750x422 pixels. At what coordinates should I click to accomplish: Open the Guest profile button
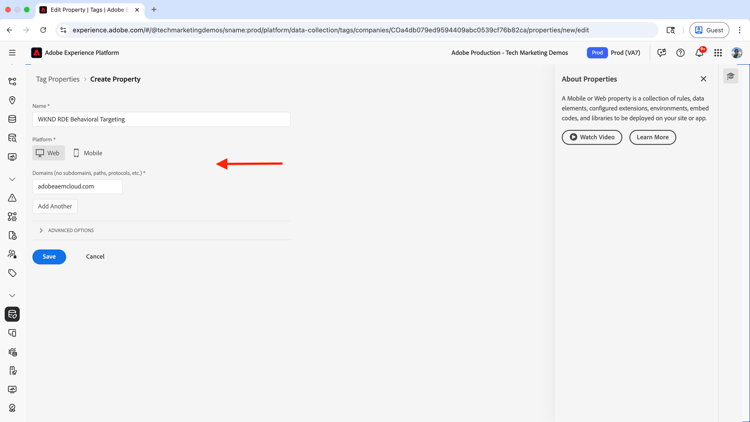click(x=709, y=30)
